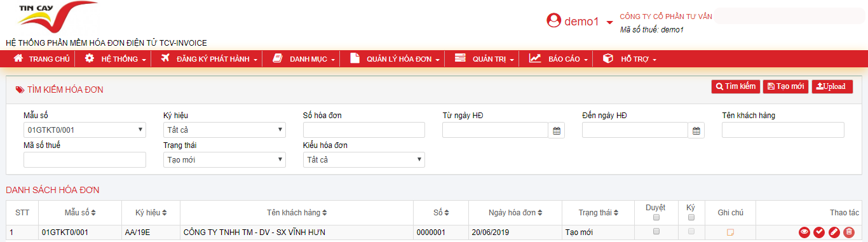Focus the Tên khách hàng input field

coord(783,130)
